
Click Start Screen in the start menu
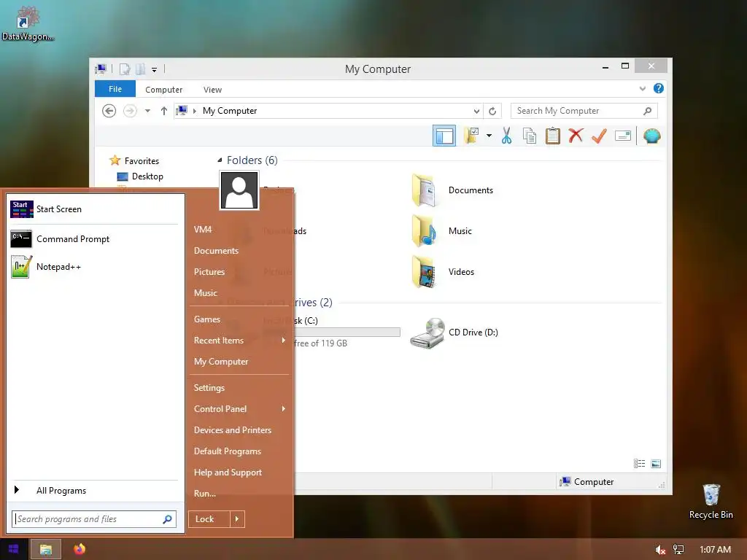coord(95,209)
